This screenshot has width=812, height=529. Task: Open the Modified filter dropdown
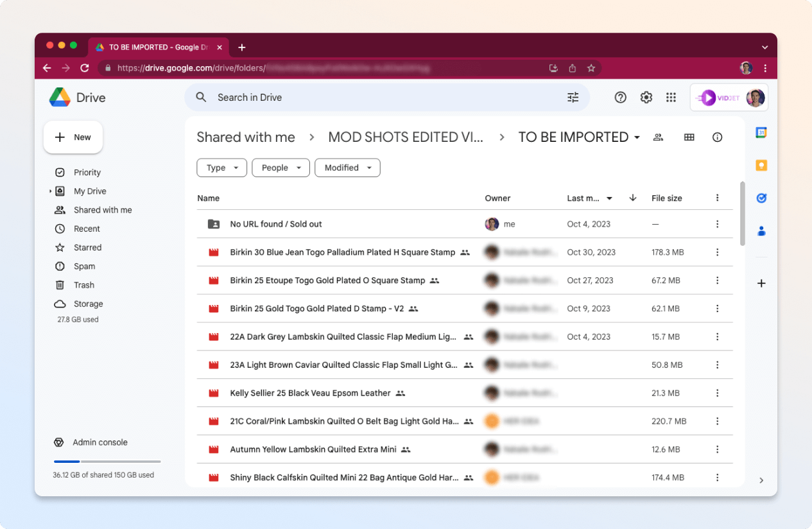pyautogui.click(x=348, y=168)
